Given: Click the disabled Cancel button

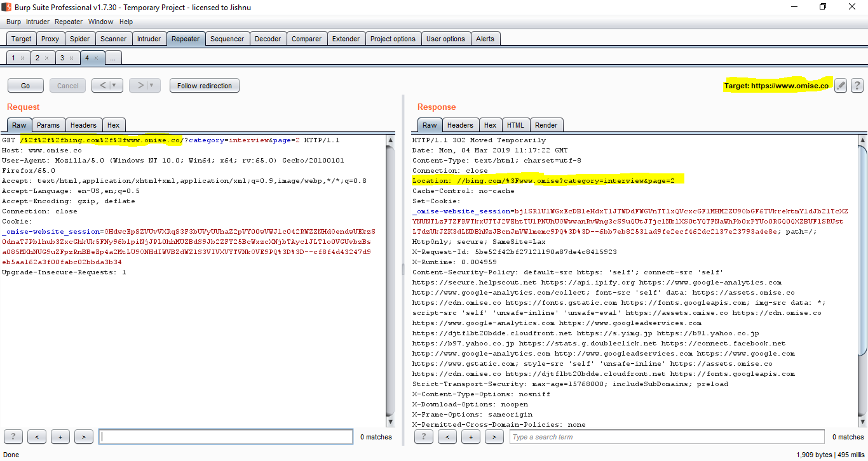Looking at the screenshot, I should click(x=67, y=86).
